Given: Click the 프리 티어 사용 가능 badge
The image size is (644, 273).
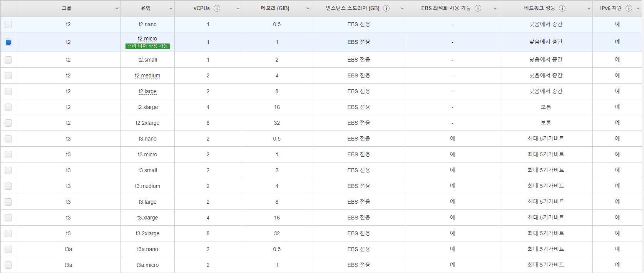Looking at the screenshot, I should pos(147,46).
